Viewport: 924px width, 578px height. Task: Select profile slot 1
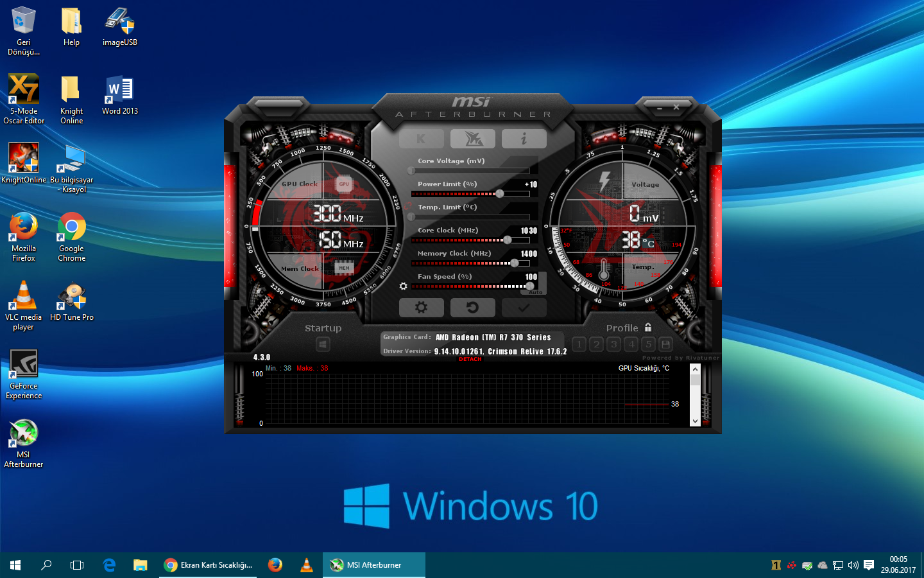[579, 344]
